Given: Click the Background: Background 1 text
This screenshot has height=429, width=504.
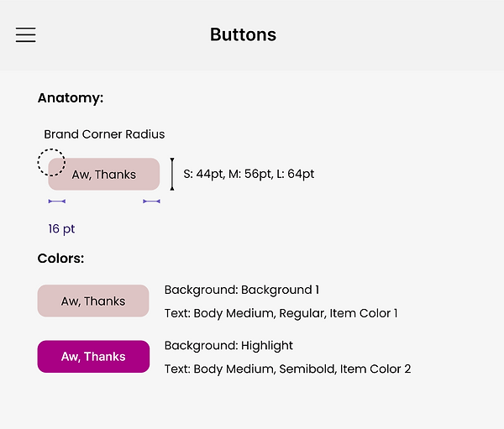Looking at the screenshot, I should (x=242, y=290).
